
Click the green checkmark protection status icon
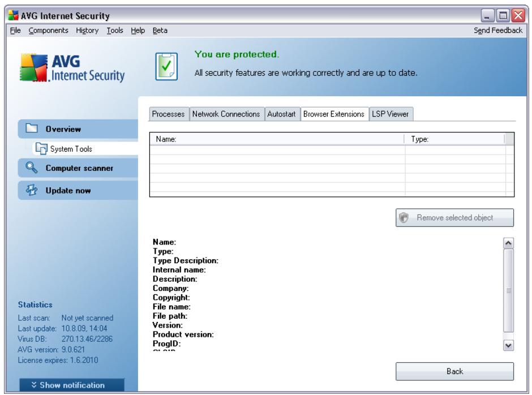pos(166,67)
